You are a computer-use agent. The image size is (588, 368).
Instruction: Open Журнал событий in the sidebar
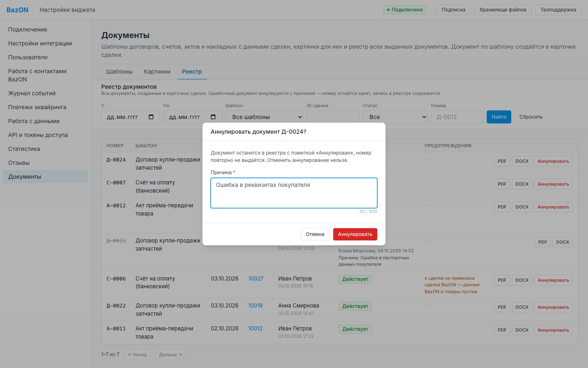tap(32, 93)
